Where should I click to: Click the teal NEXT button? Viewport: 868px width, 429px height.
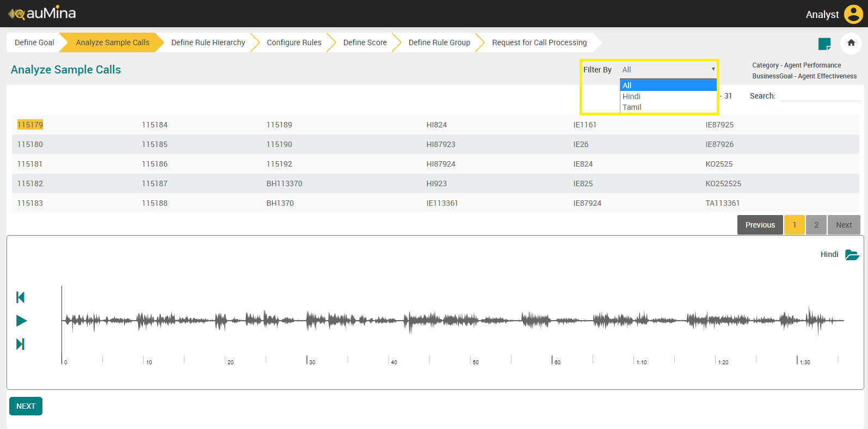click(26, 406)
